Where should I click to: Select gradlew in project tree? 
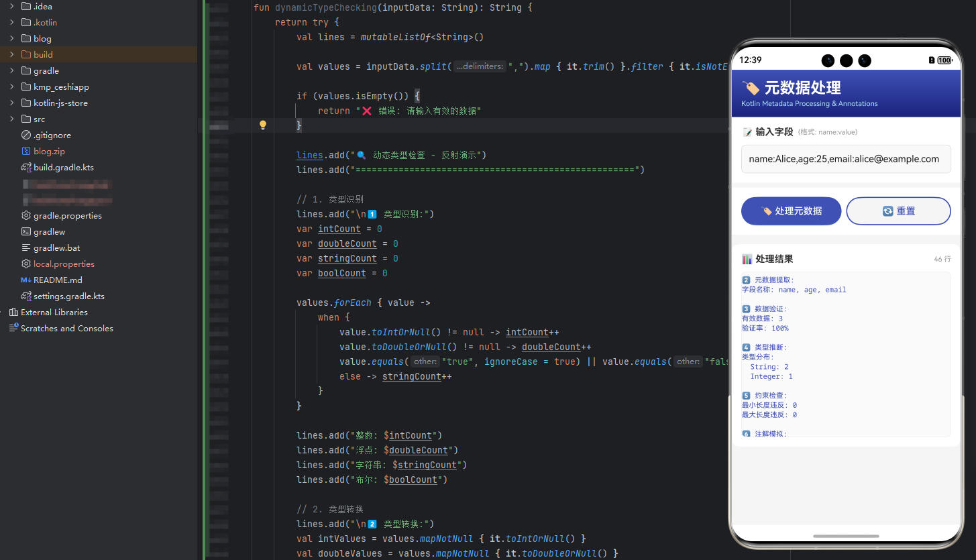click(x=50, y=231)
